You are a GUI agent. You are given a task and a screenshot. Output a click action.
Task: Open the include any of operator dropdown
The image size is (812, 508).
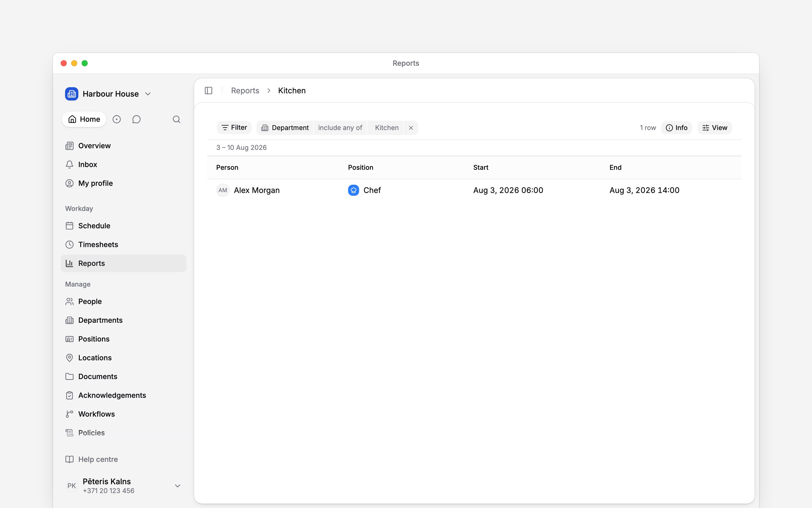click(340, 128)
